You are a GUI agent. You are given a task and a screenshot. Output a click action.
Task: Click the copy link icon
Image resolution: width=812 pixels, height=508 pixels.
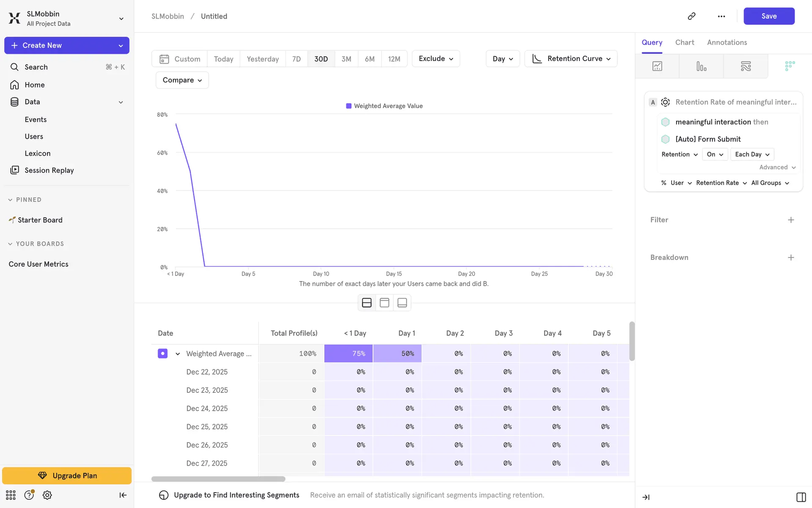tap(691, 16)
